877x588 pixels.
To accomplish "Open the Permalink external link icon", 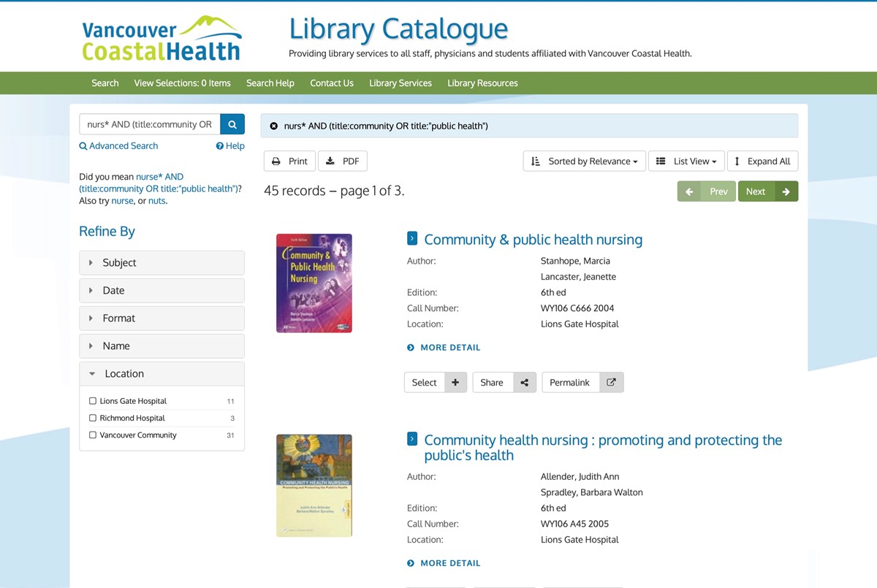I will pos(611,383).
